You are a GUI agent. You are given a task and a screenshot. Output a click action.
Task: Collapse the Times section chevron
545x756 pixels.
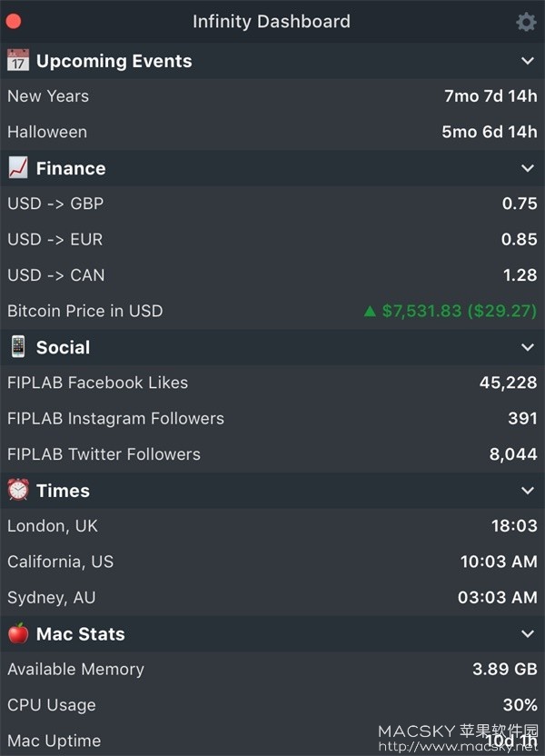[528, 491]
